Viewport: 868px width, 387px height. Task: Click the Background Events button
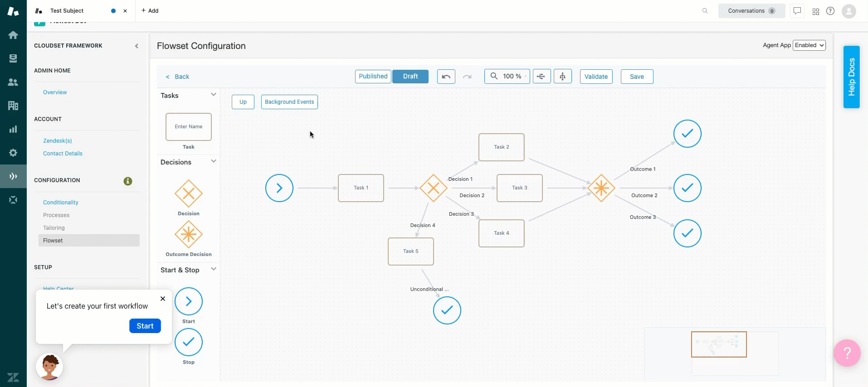[x=289, y=102]
